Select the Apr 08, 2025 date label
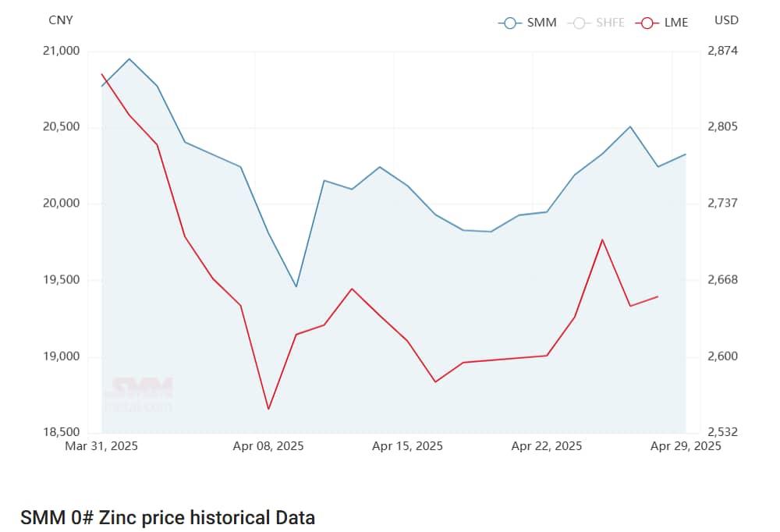The width and height of the screenshot is (780, 532). [x=268, y=446]
